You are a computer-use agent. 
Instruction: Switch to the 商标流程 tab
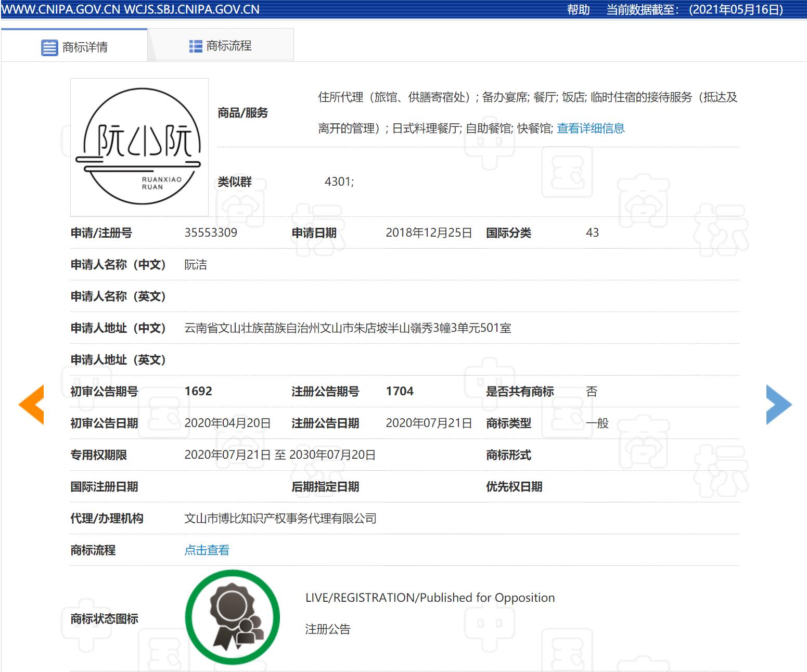pos(221,46)
